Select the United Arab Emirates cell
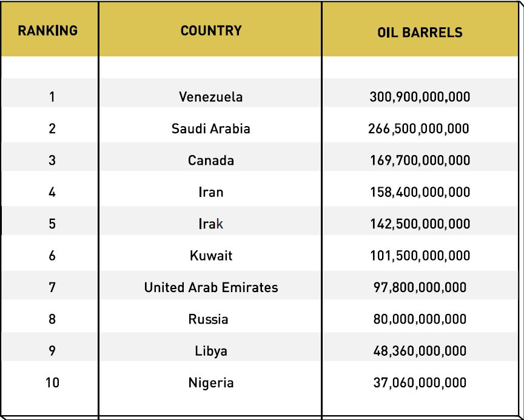 point(211,287)
